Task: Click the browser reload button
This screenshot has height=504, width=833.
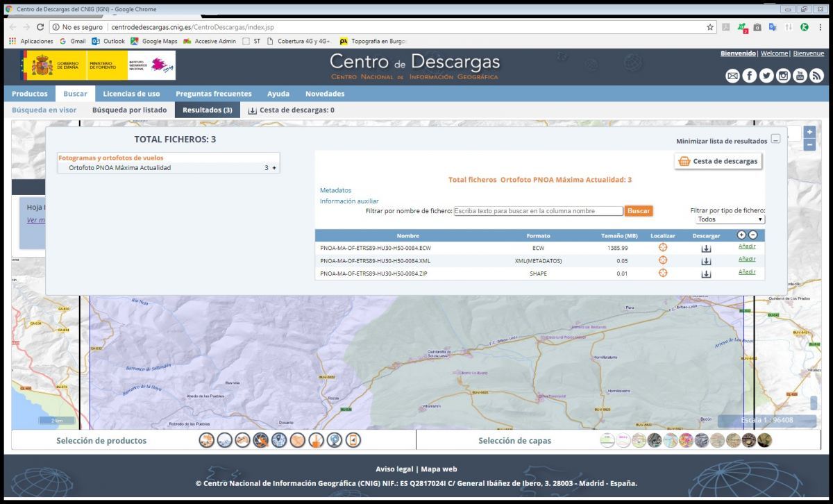Action: pyautogui.click(x=40, y=27)
